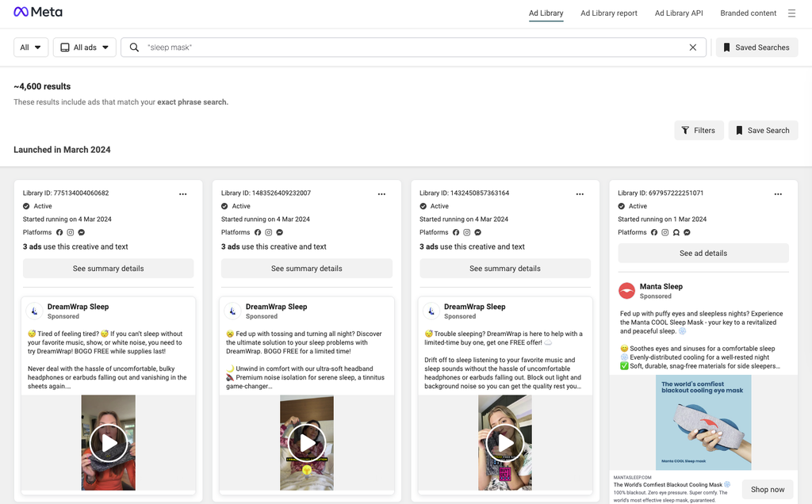This screenshot has height=504, width=812.
Task: Expand the All ads category dropdown
Action: click(x=84, y=47)
